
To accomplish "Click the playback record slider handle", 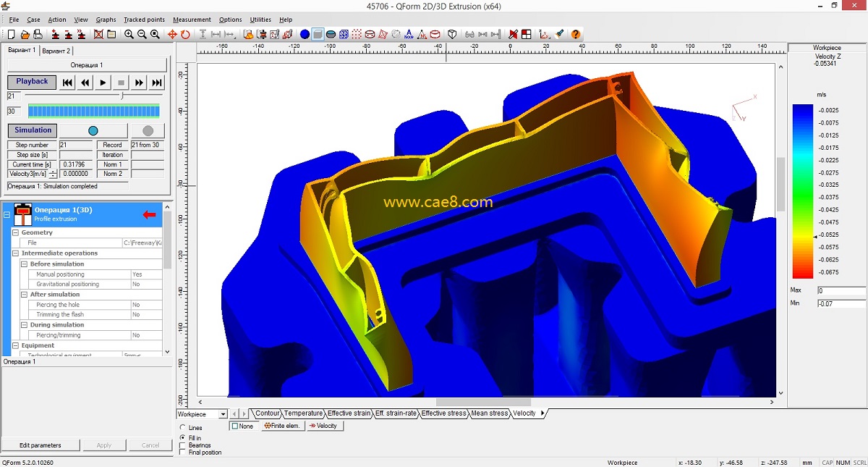I will (122, 96).
